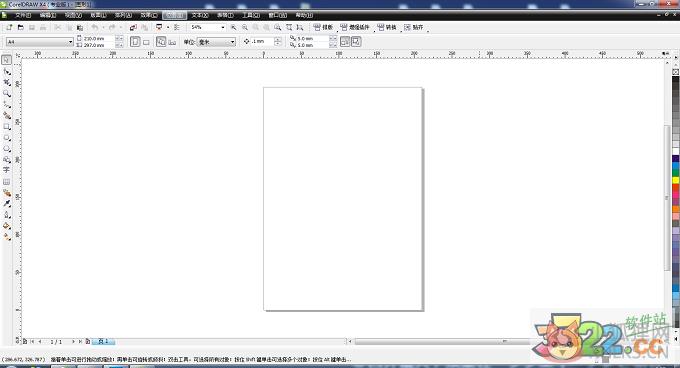The image size is (680, 368).
Task: Open the A4 paper size dropdown
Action: [70, 42]
